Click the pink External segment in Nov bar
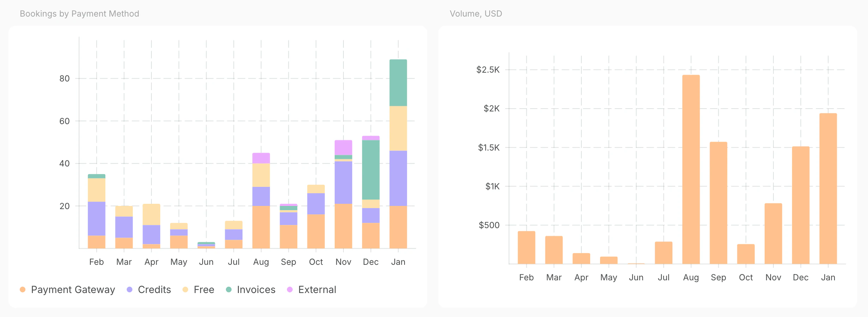Viewport: 868px width, 317px height. coord(343,147)
